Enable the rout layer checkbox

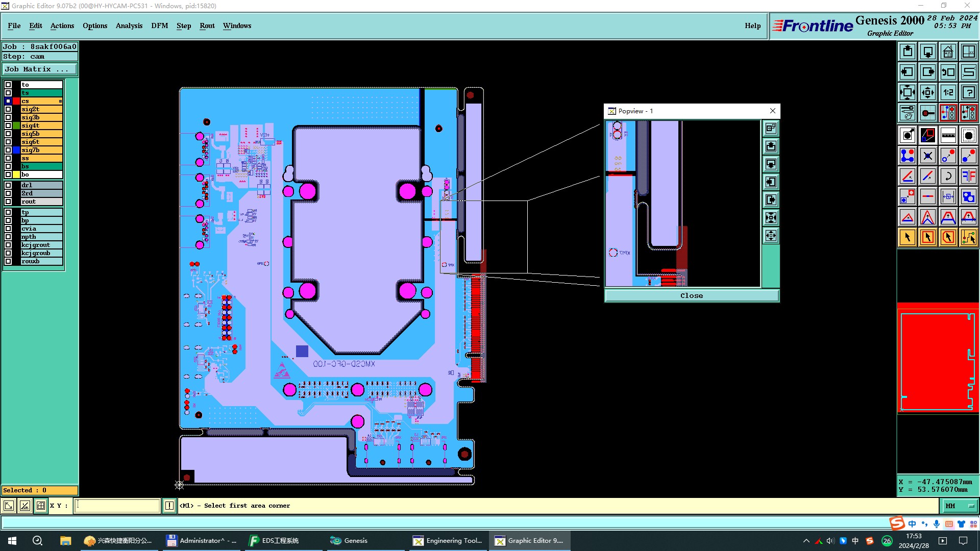click(x=8, y=202)
